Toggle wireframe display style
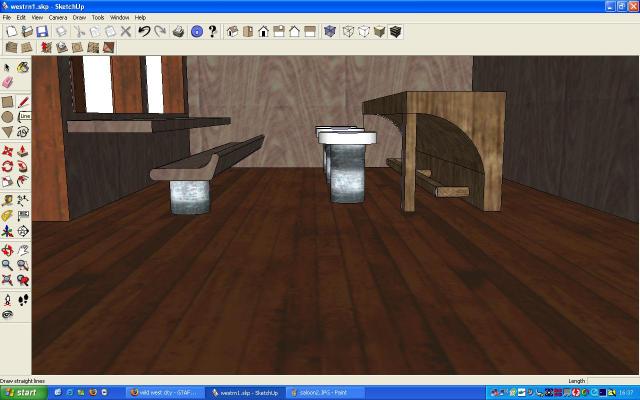Image resolution: width=640 pixels, height=400 pixels. [348, 32]
